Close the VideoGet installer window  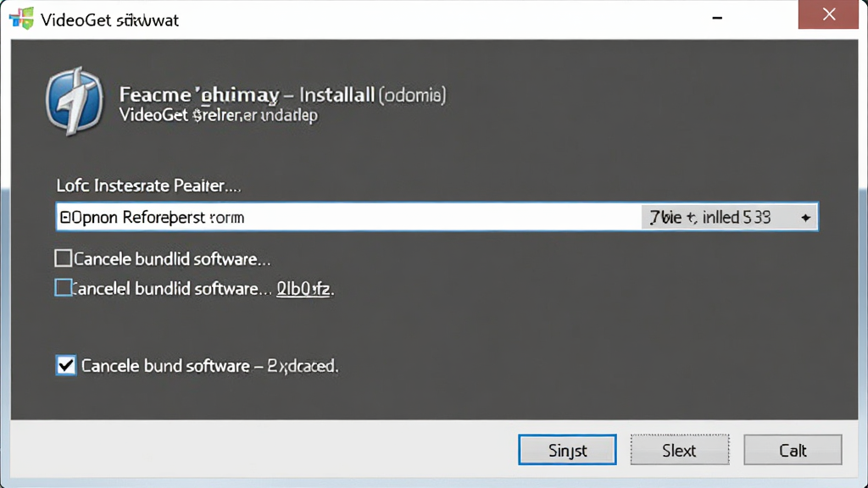click(x=829, y=14)
